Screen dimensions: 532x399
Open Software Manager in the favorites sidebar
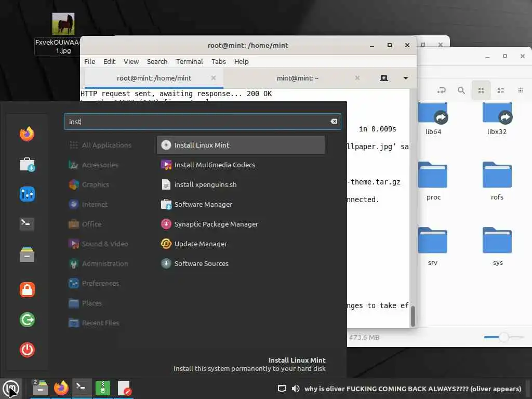click(x=27, y=164)
